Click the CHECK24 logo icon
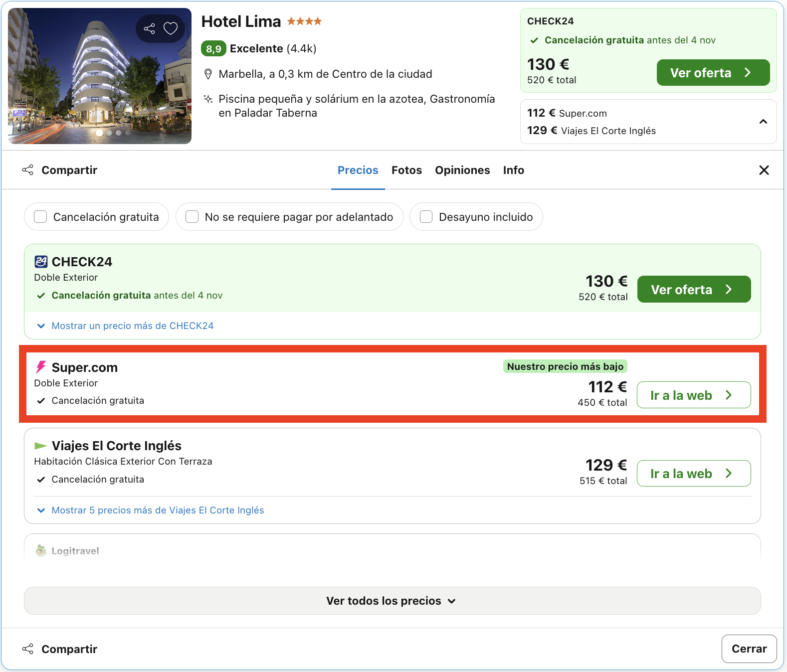Screen dimensions: 787x672 pyautogui.click(x=41, y=262)
